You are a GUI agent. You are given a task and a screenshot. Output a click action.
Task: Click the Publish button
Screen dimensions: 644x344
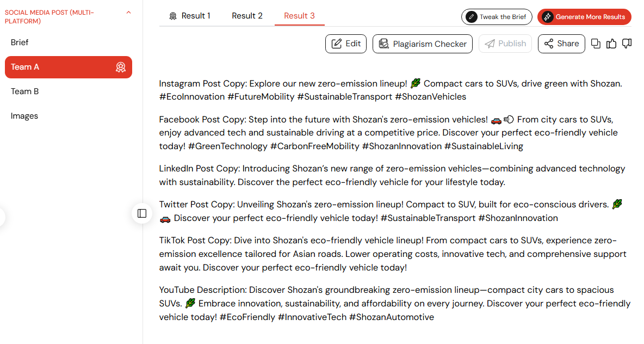[x=505, y=44]
